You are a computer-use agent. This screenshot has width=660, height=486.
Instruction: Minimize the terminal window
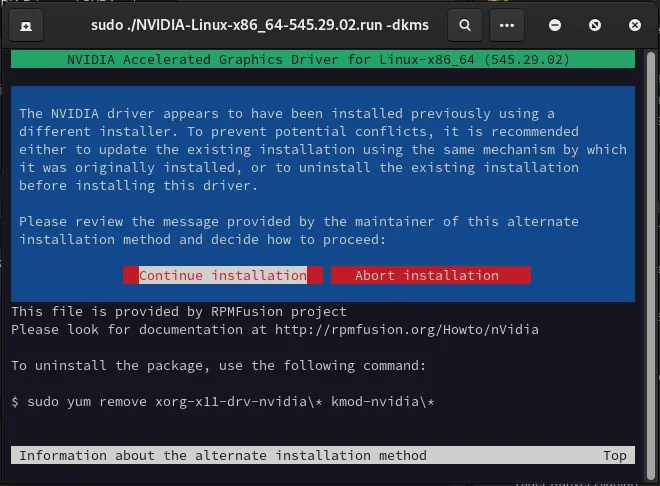[555, 25]
